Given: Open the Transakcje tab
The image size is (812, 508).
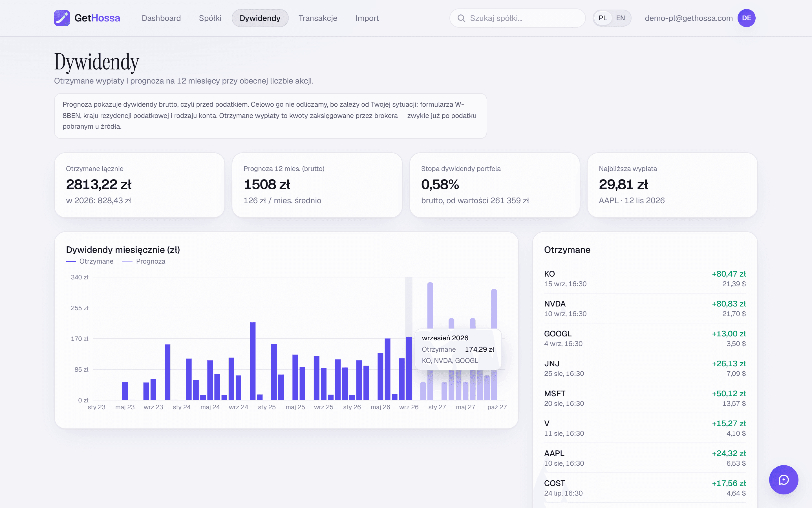Looking at the screenshot, I should pyautogui.click(x=318, y=18).
